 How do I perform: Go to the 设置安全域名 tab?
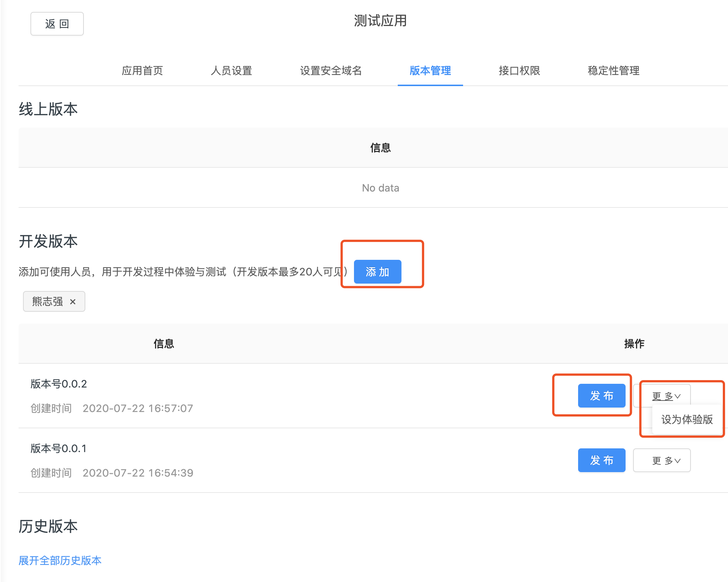(x=331, y=71)
